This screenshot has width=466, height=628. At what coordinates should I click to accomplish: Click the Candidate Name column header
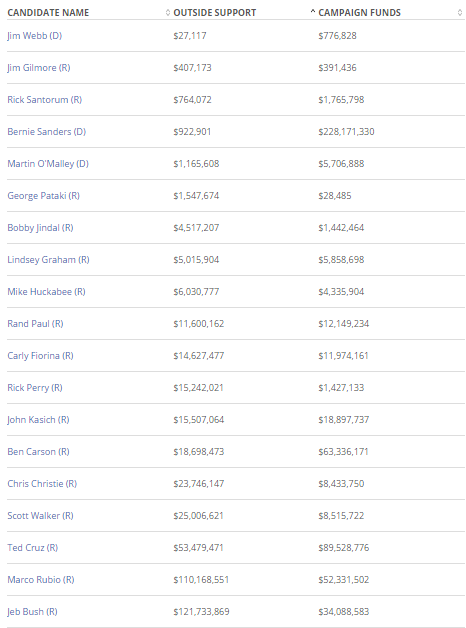pos(48,13)
